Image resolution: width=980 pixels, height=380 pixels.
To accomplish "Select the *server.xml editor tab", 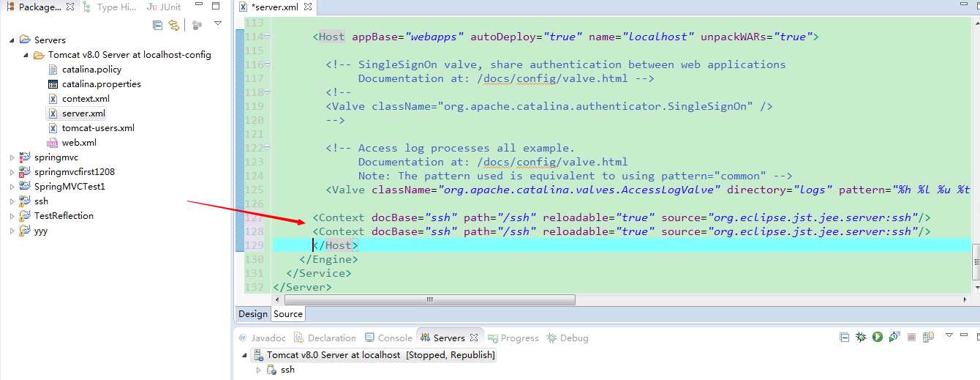I will pos(275,7).
